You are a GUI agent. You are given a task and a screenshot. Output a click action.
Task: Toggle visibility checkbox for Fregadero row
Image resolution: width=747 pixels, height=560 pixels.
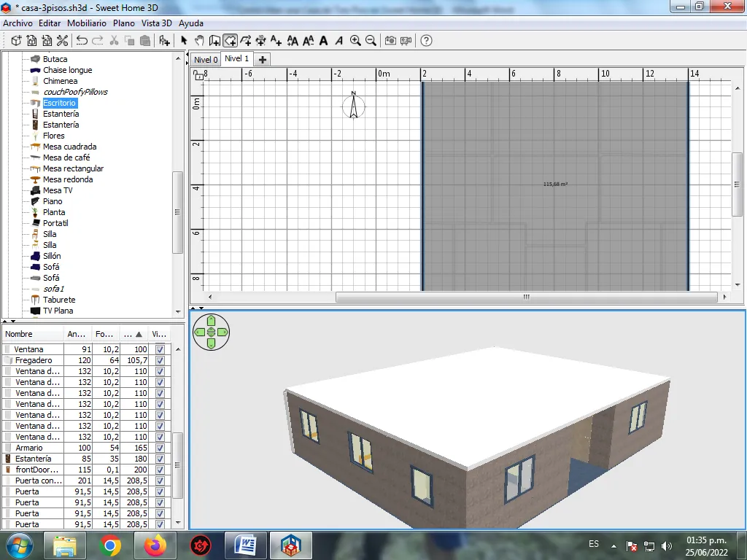pos(160,360)
